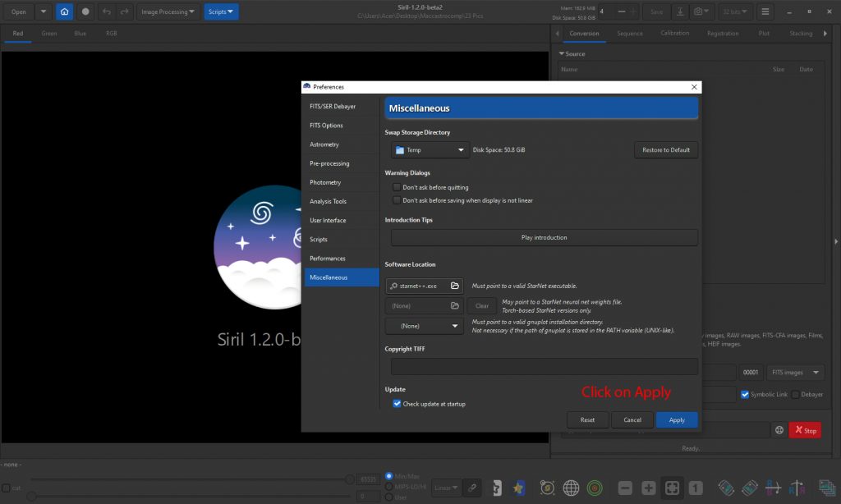Click the thread count minus button
The height and width of the screenshot is (504, 841).
coord(621,11)
